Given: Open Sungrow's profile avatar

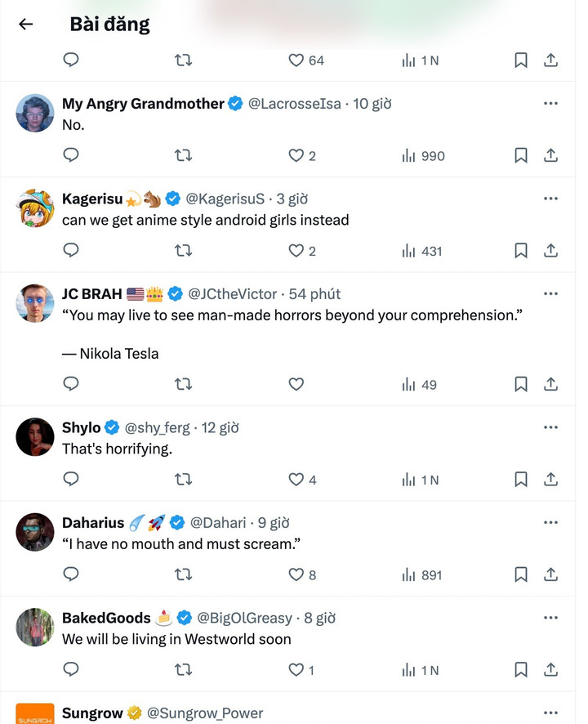Looking at the screenshot, I should pyautogui.click(x=35, y=714).
